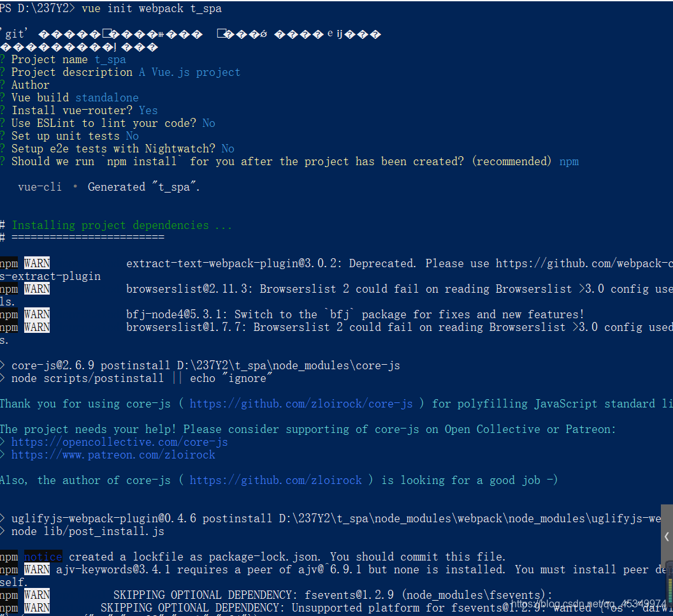The height and width of the screenshot is (616, 673).
Task: Open the www.patreon.com/zloirock link
Action: [113, 455]
